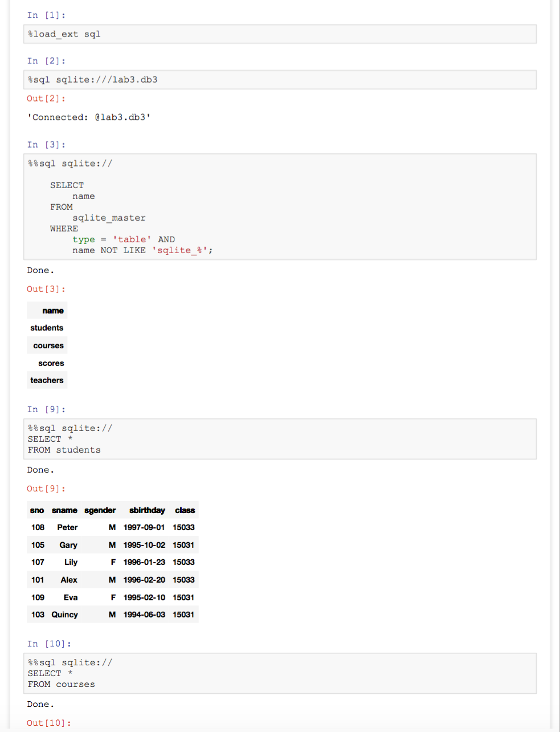Click the Out[3] output label
Screen dimensions: 560x732
pyautogui.click(x=46, y=289)
